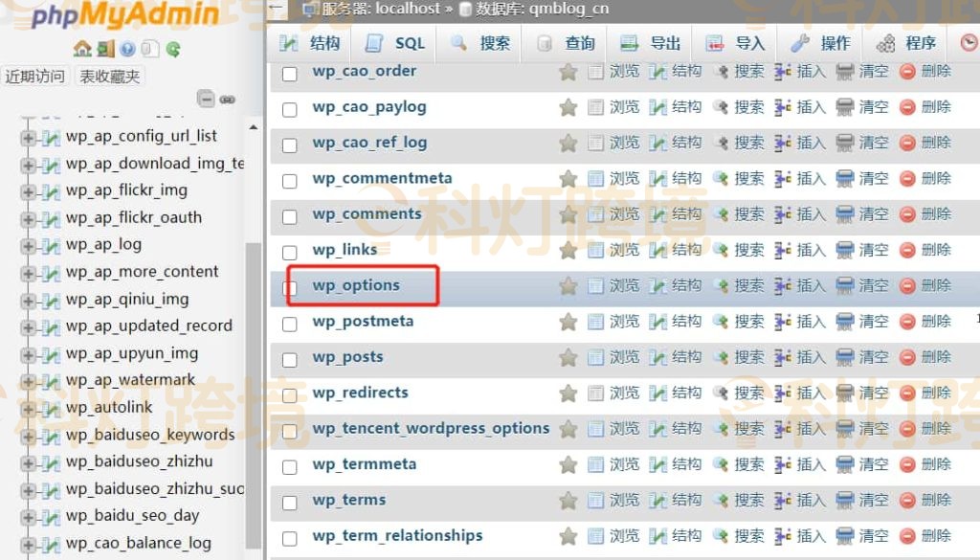980x560 pixels.
Task: Click 表收藏夹 favorites button
Action: tap(110, 77)
